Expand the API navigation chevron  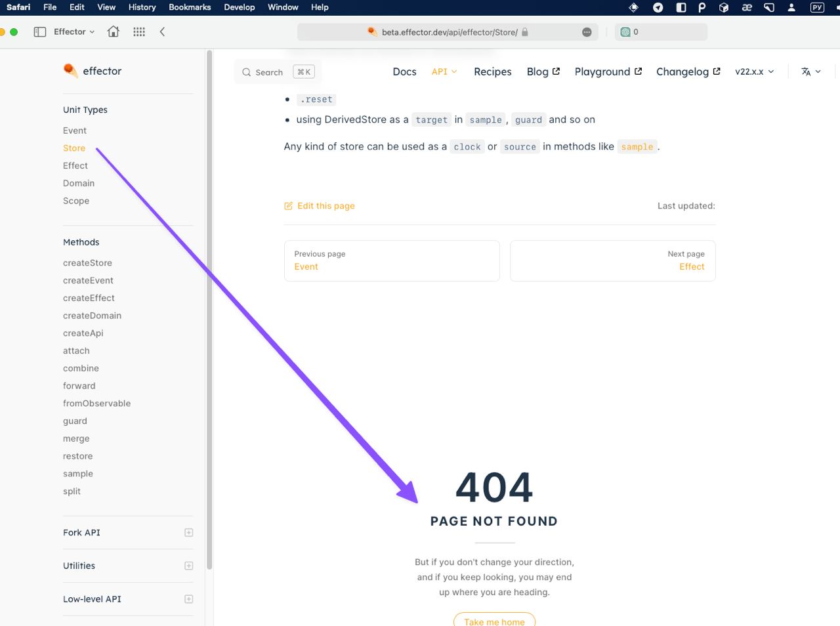pos(454,72)
